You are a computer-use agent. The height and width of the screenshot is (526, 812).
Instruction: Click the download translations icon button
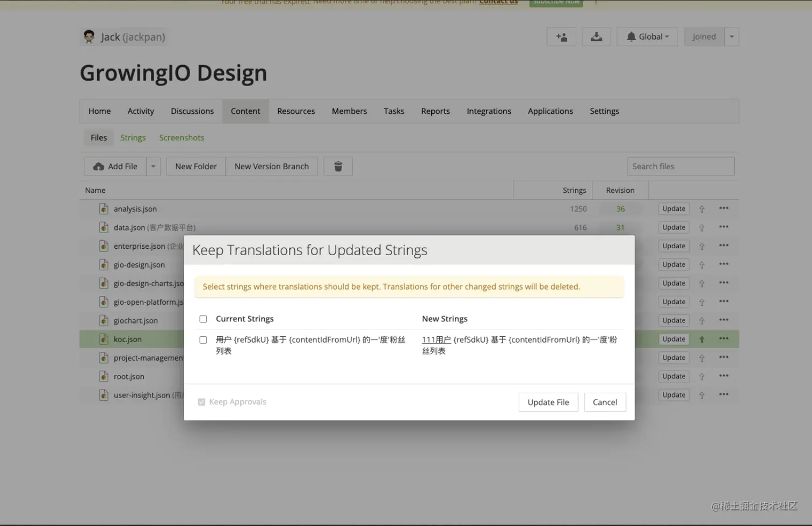[x=596, y=37]
